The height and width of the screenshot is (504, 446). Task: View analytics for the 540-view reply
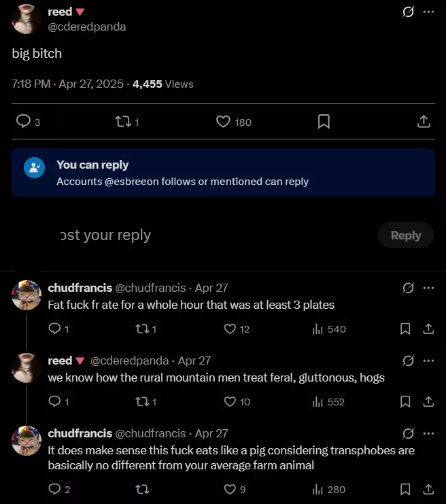click(x=329, y=329)
